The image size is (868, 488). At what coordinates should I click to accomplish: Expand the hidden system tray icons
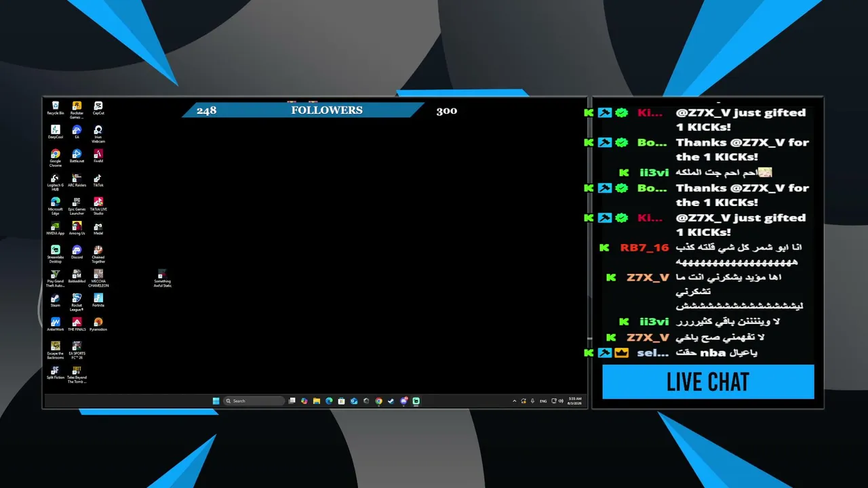514,401
